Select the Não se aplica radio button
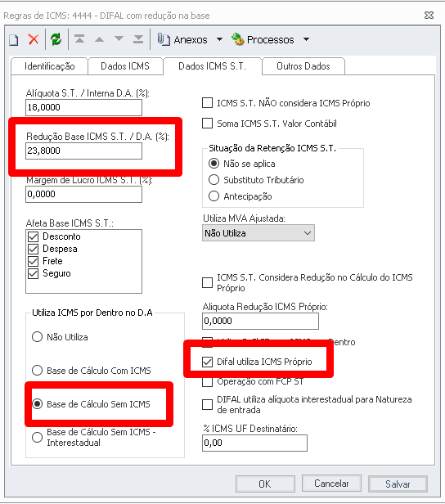The image size is (445, 504). coord(214,164)
